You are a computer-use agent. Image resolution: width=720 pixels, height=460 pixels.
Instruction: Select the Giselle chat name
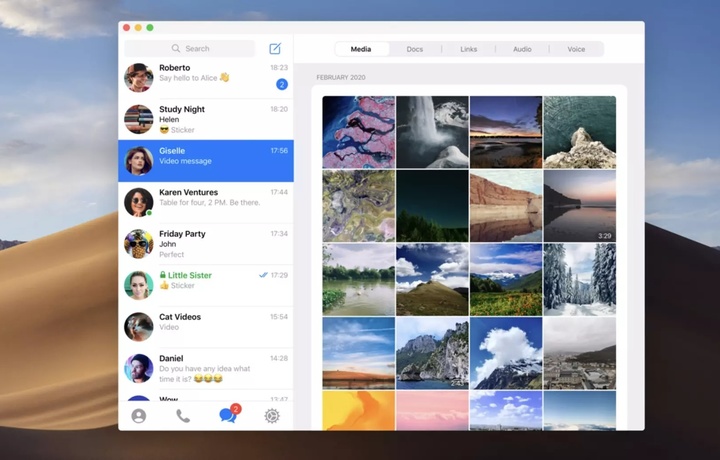172,151
